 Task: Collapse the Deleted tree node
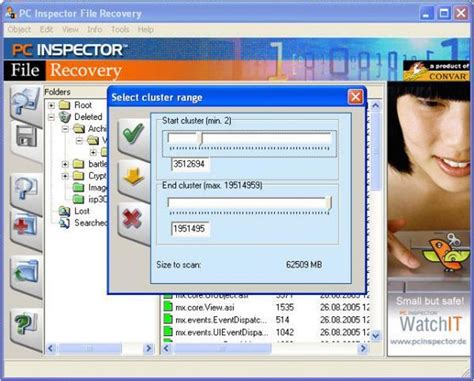tap(51, 117)
